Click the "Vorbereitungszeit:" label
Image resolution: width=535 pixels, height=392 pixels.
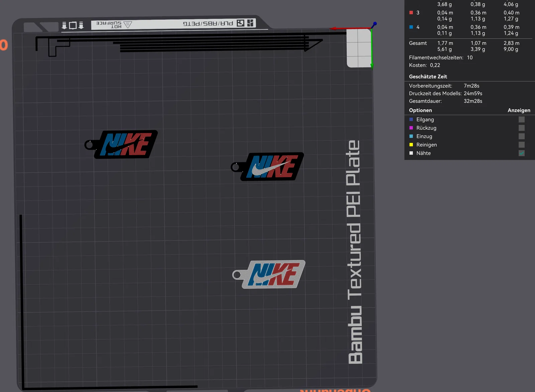(431, 86)
